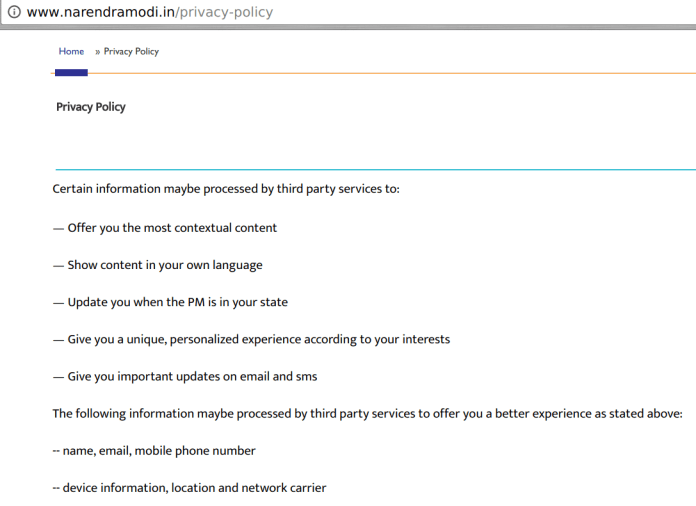Click "name, email, mobile phone number" line
Image resolution: width=696 pixels, height=506 pixels.
pyautogui.click(x=154, y=450)
